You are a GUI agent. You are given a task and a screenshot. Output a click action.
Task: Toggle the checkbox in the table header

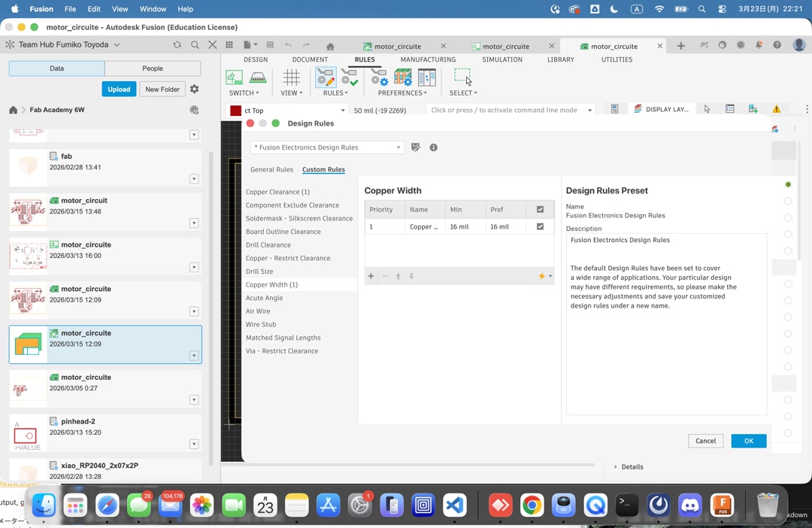[540, 209]
